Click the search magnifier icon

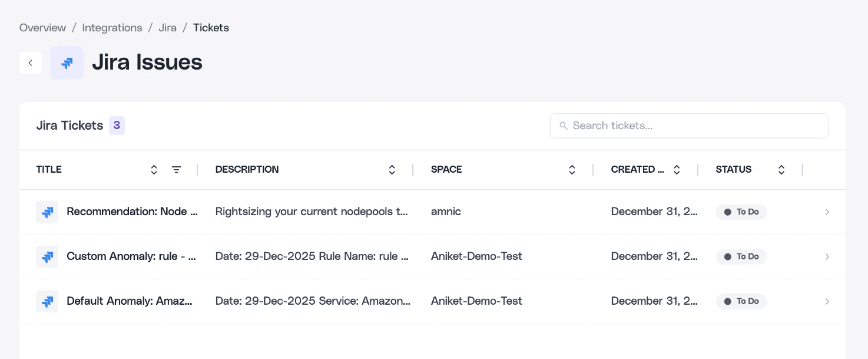coord(564,126)
